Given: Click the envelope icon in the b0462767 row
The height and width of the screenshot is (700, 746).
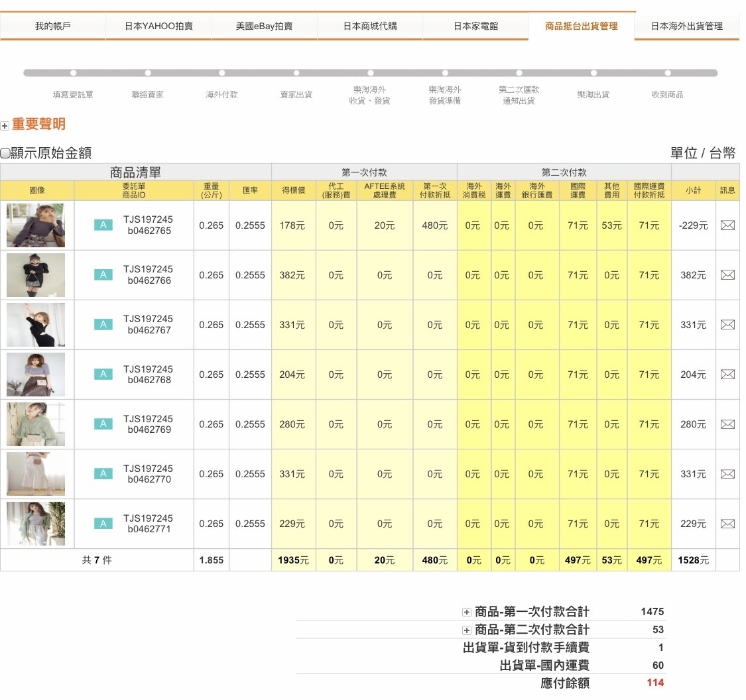Looking at the screenshot, I should click(727, 325).
